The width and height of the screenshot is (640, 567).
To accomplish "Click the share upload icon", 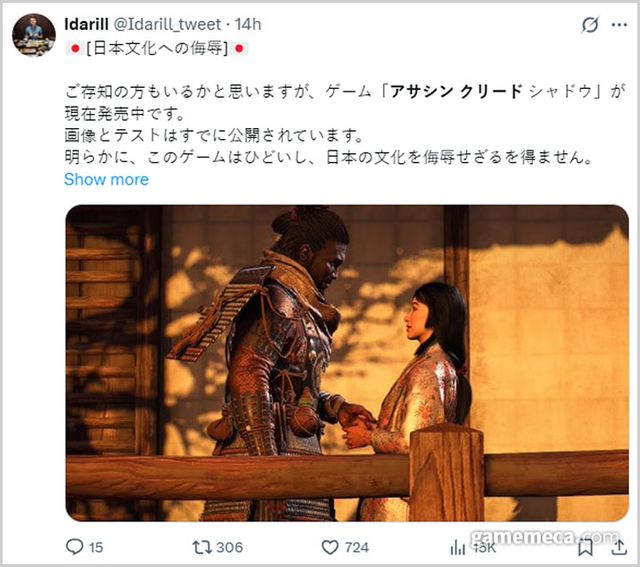I will point(619,547).
